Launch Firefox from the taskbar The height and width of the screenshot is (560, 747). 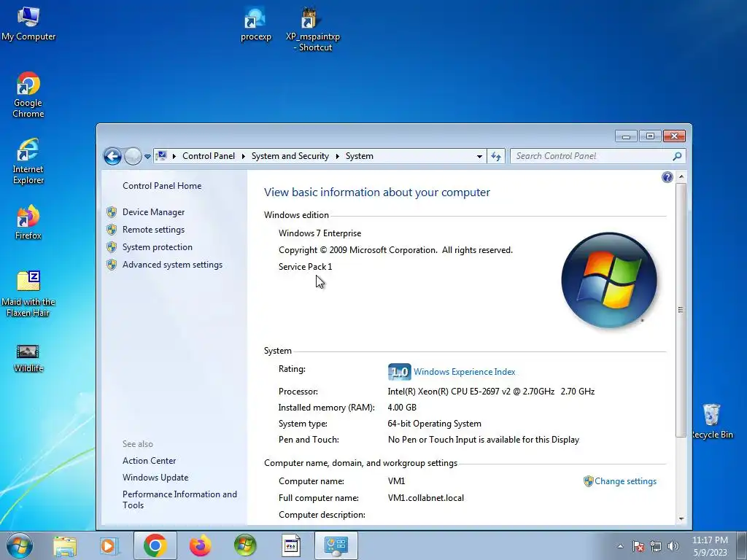coord(200,545)
